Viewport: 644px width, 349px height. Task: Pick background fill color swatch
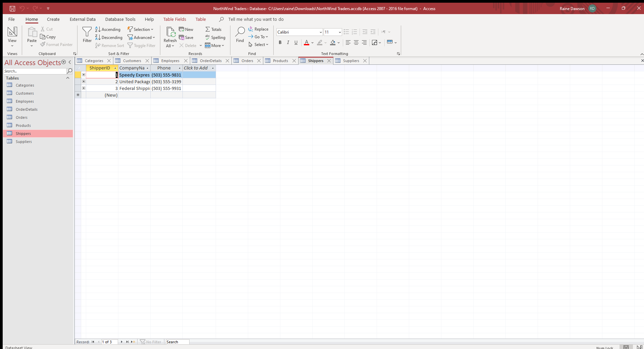point(333,43)
